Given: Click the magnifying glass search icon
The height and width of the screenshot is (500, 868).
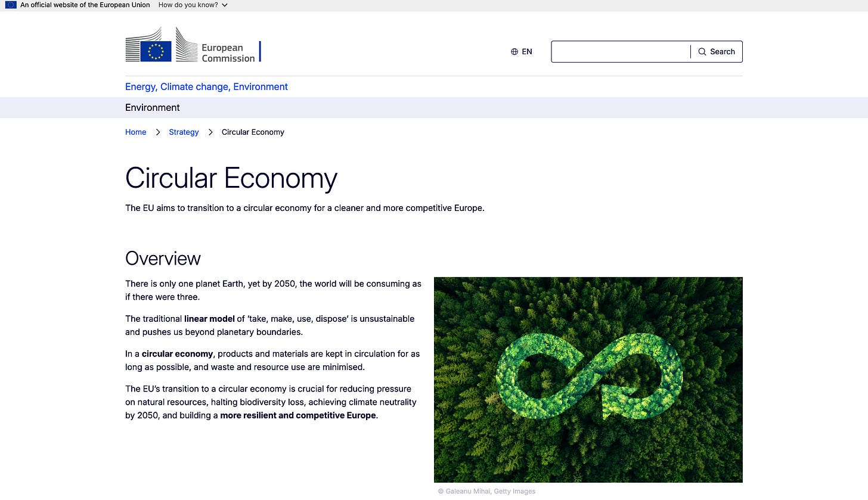Looking at the screenshot, I should pos(702,52).
